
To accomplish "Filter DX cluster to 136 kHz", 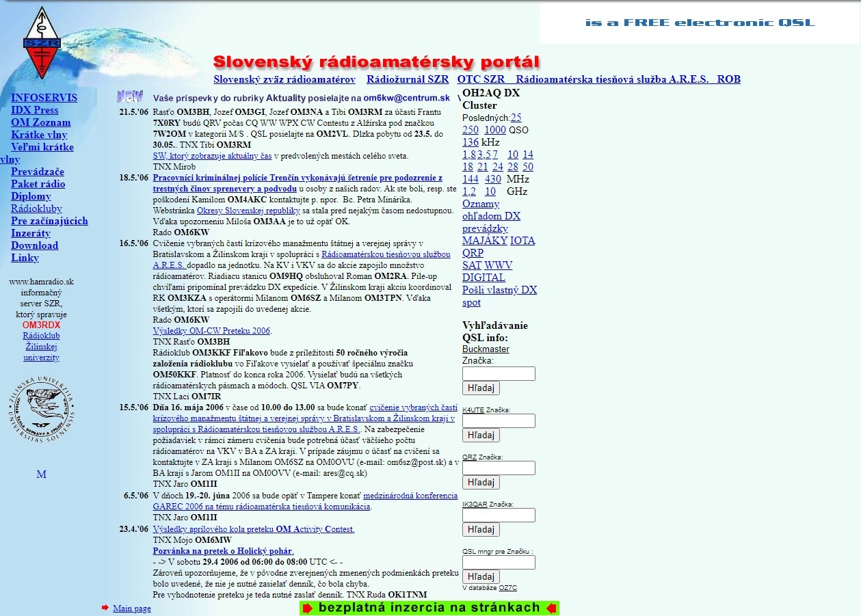I will click(x=471, y=142).
